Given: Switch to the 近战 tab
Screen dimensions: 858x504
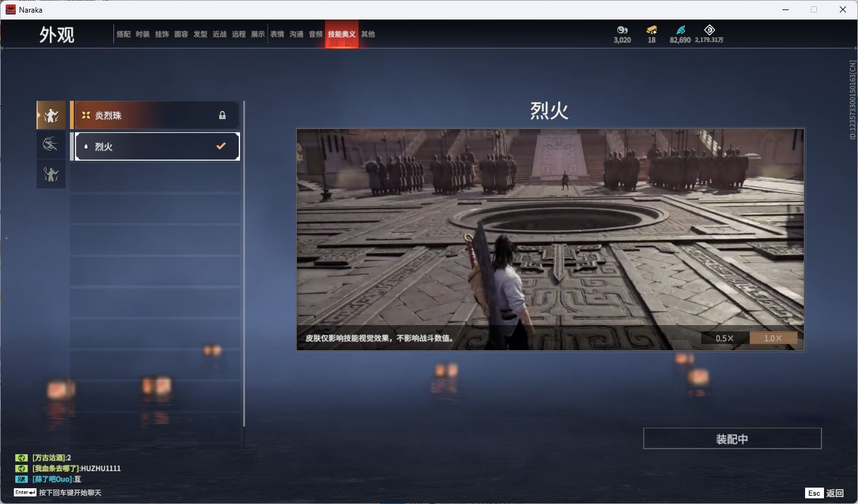Looking at the screenshot, I should (x=219, y=34).
